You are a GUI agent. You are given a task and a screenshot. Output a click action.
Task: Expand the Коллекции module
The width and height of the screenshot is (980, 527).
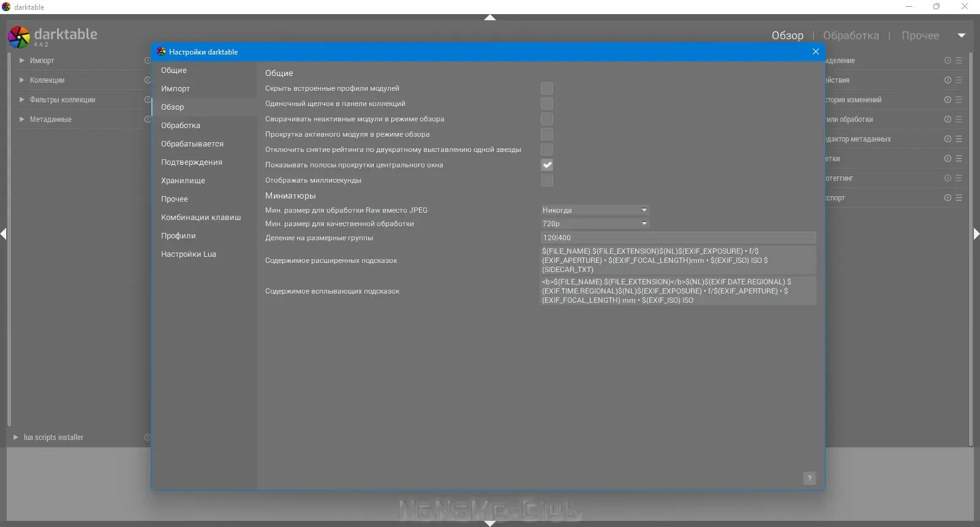(x=22, y=80)
